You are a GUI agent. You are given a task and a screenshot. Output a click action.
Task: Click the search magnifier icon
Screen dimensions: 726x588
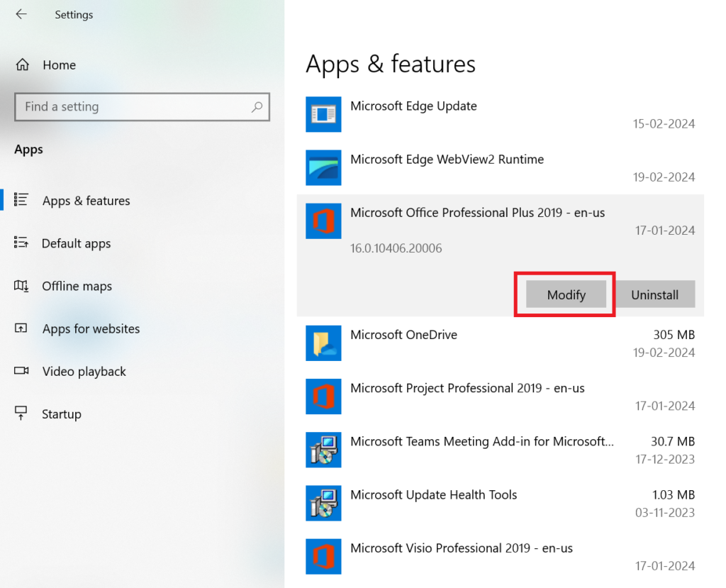pos(257,107)
